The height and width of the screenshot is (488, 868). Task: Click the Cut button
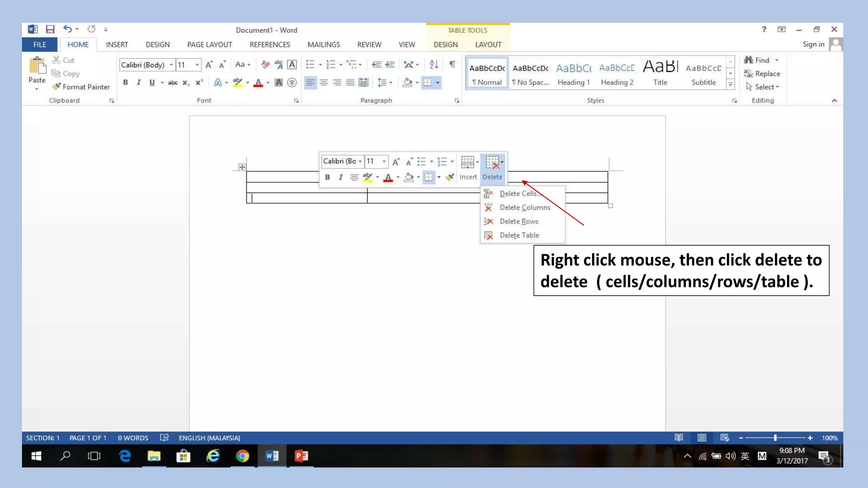[x=64, y=60]
